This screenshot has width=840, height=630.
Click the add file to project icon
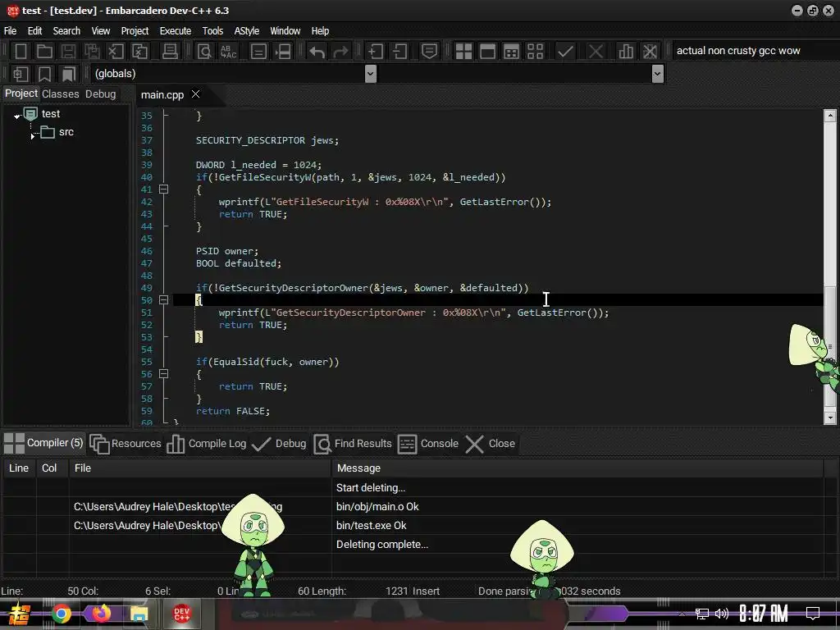tap(376, 52)
